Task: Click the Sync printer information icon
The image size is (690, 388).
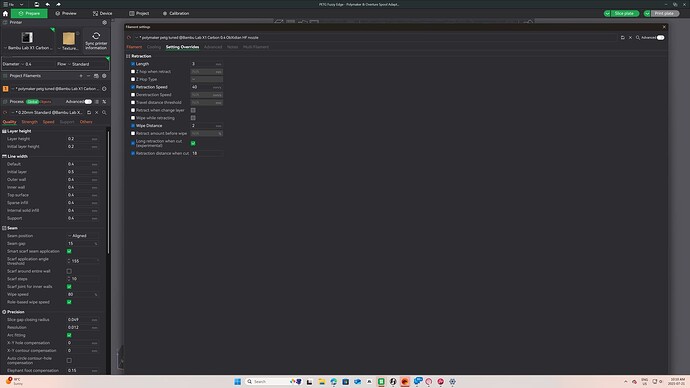Action: pyautogui.click(x=96, y=36)
